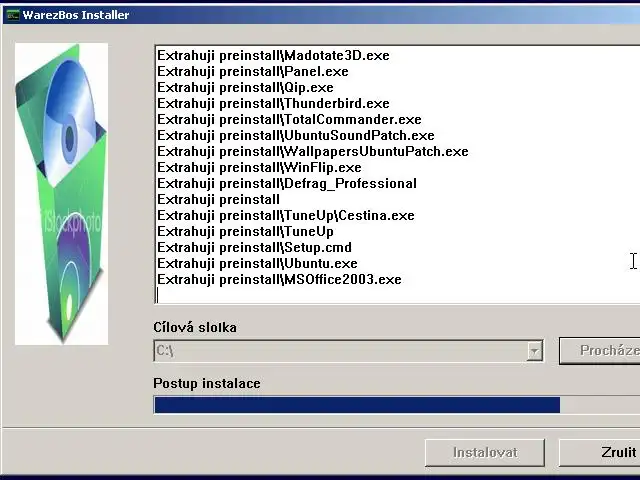Select log line preinstall\TuneUp\Cestina.exe
This screenshot has height=480, width=640.
tap(286, 216)
